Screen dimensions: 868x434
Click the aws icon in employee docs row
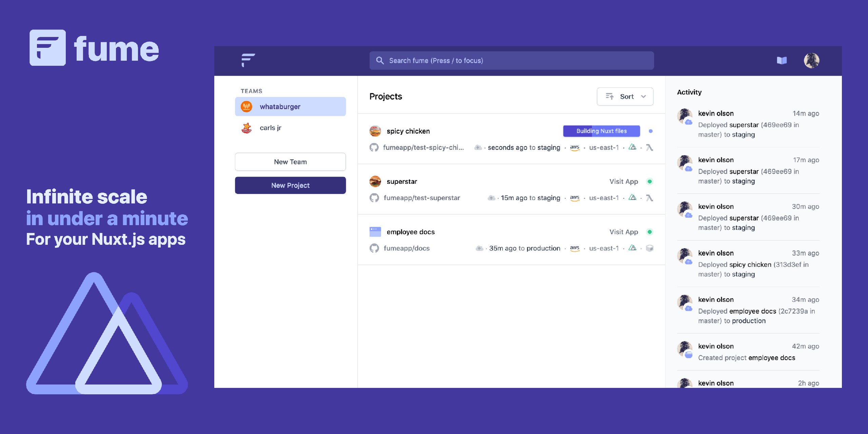(x=575, y=248)
